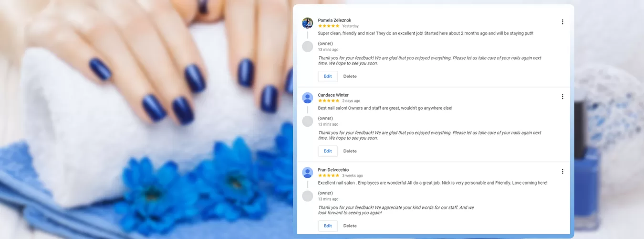The image size is (644, 239).
Task: Click owner avatar under Pamela's review
Action: (x=308, y=46)
